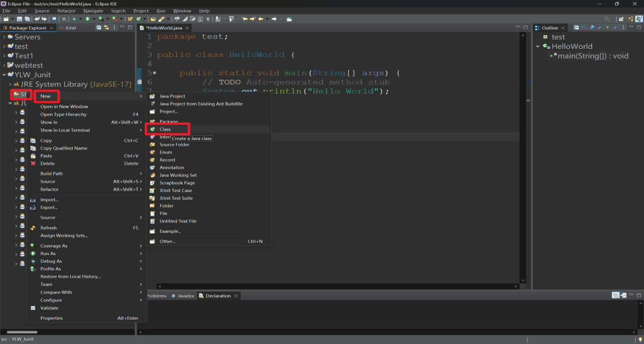Collapse the main method fold marker
The height and width of the screenshot is (344, 644).
pos(154,73)
